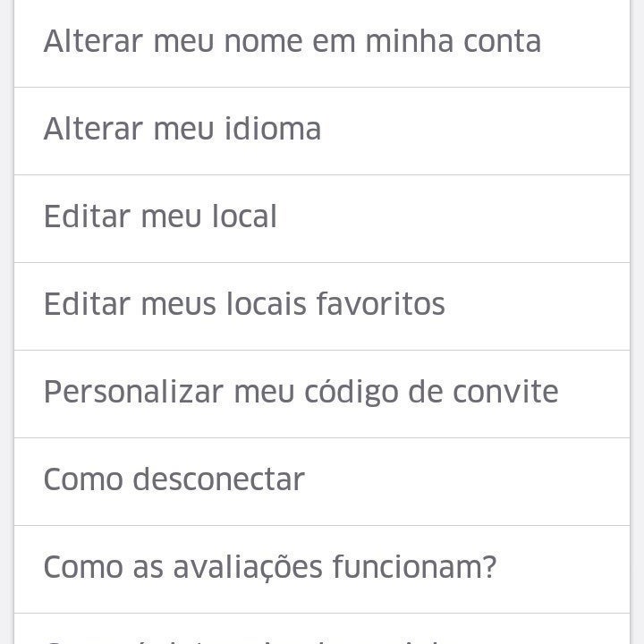644x644 pixels.
Task: Choose the invite code customization row
Action: 322,394
